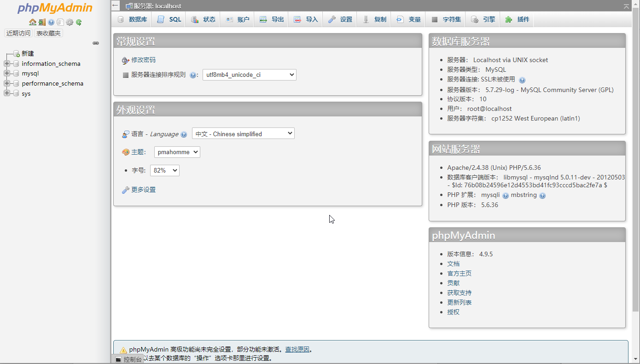Image resolution: width=640 pixels, height=364 pixels.
Task: Open the 82% font size dropdown
Action: [x=165, y=170]
